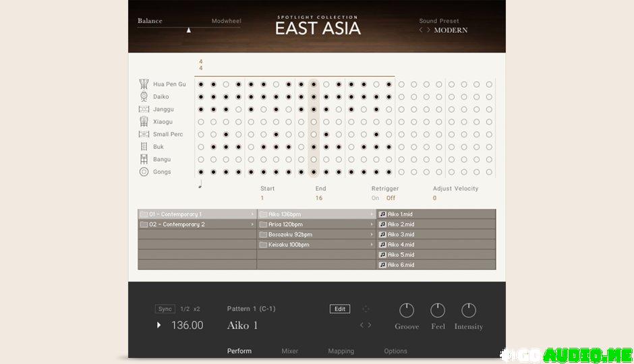This screenshot has height=364, width=634.
Task: Toggle first step of Janggu row
Action: pyautogui.click(x=201, y=109)
